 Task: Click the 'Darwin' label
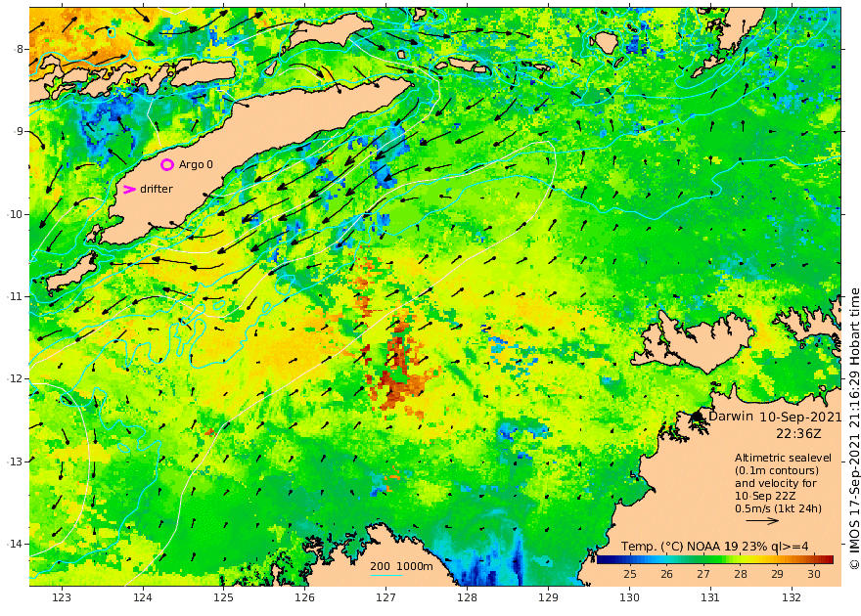click(x=730, y=417)
